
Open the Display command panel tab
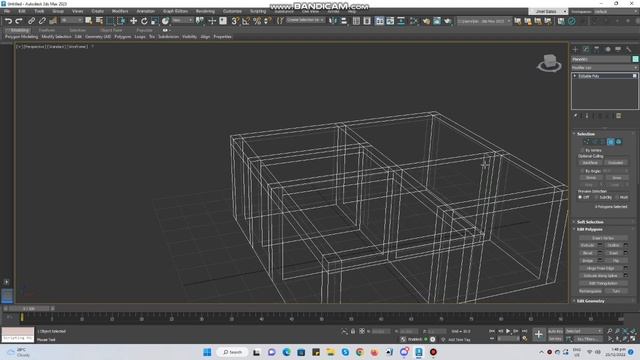coord(618,49)
